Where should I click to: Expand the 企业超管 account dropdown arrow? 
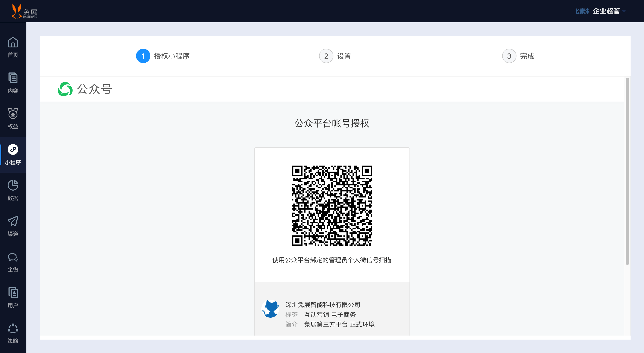(x=624, y=11)
